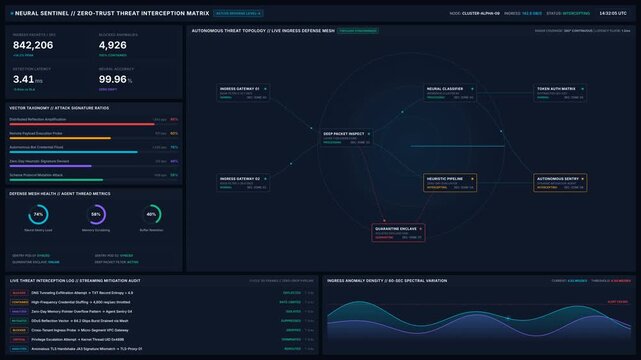Image resolution: width=641 pixels, height=360 pixels.
Task: Select the Ingress Gateway 02 node card
Action: click(243, 183)
